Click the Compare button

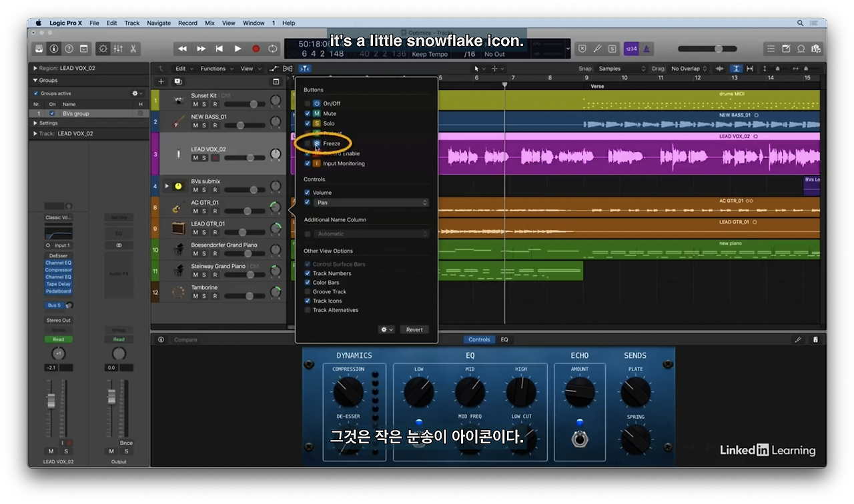click(185, 339)
